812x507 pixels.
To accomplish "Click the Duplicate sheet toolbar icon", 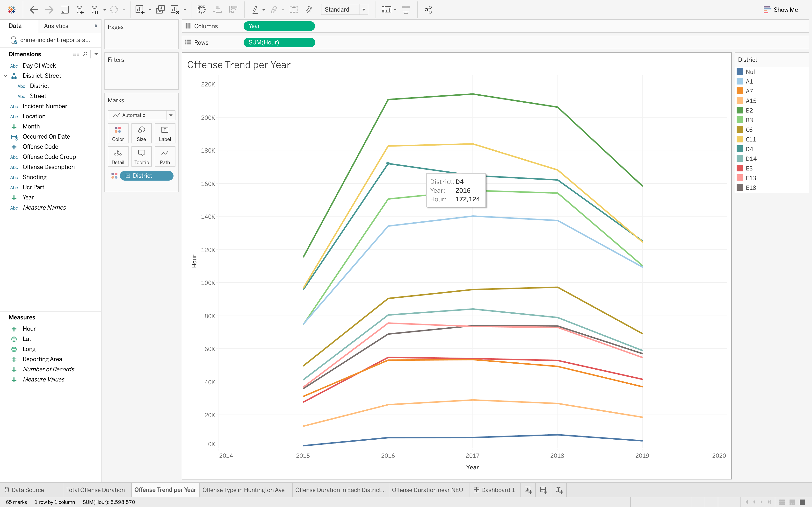I will (x=160, y=10).
